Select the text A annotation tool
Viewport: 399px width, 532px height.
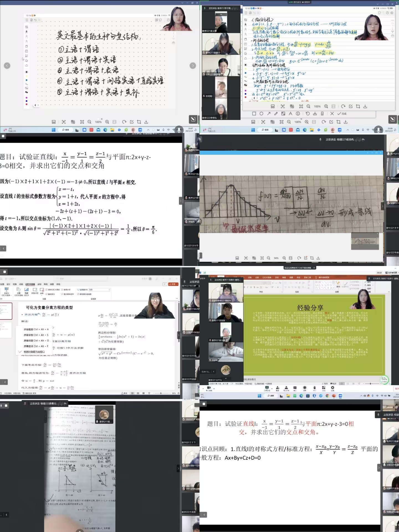pyautogui.click(x=290, y=114)
